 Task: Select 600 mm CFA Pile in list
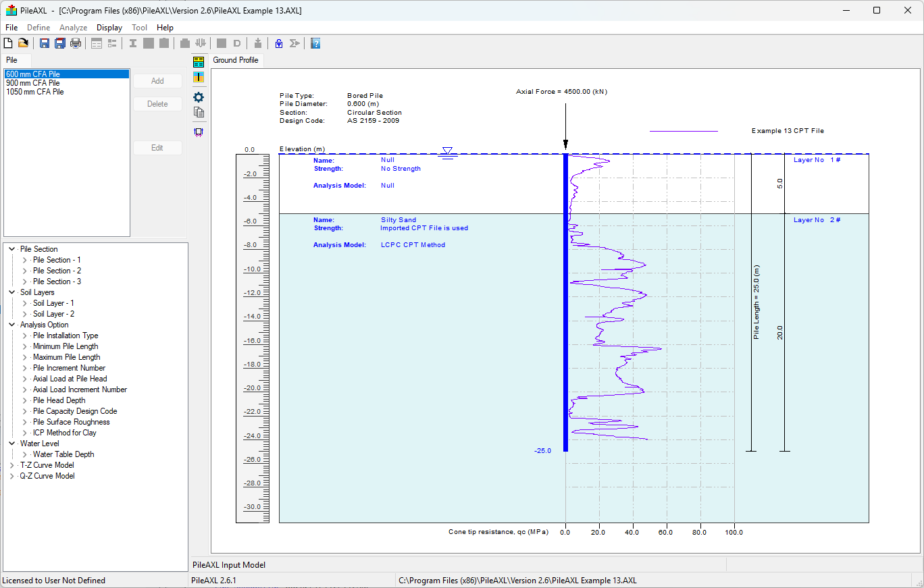(66, 74)
